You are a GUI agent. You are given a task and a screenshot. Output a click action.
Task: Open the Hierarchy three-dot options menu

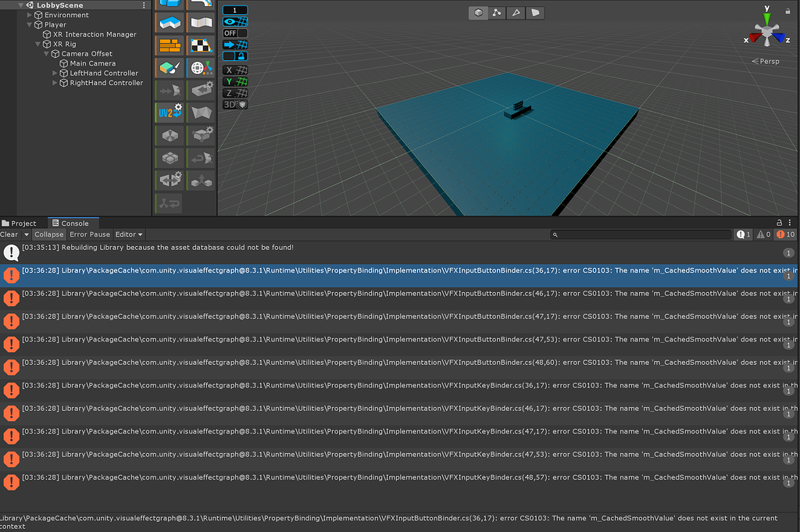[x=143, y=5]
